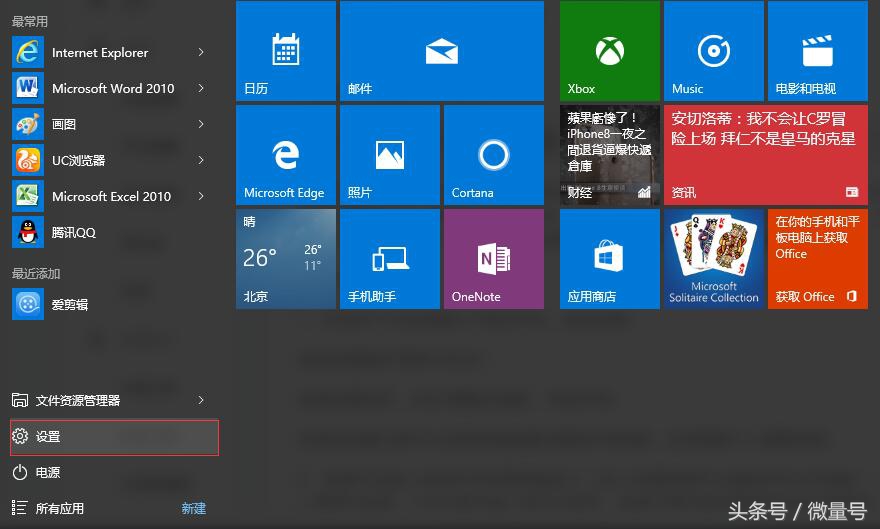The height and width of the screenshot is (529, 880).
Task: Click the 爱剪辑 label text
Action: pos(70,305)
